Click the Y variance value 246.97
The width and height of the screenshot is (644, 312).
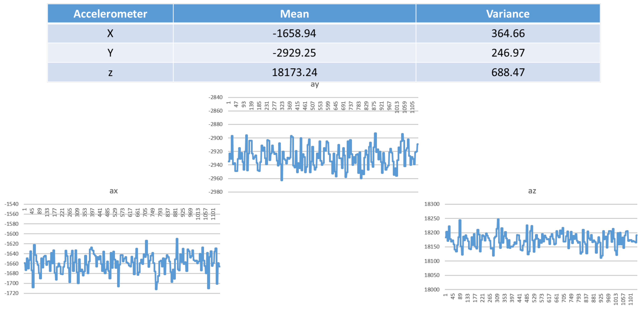[508, 53]
